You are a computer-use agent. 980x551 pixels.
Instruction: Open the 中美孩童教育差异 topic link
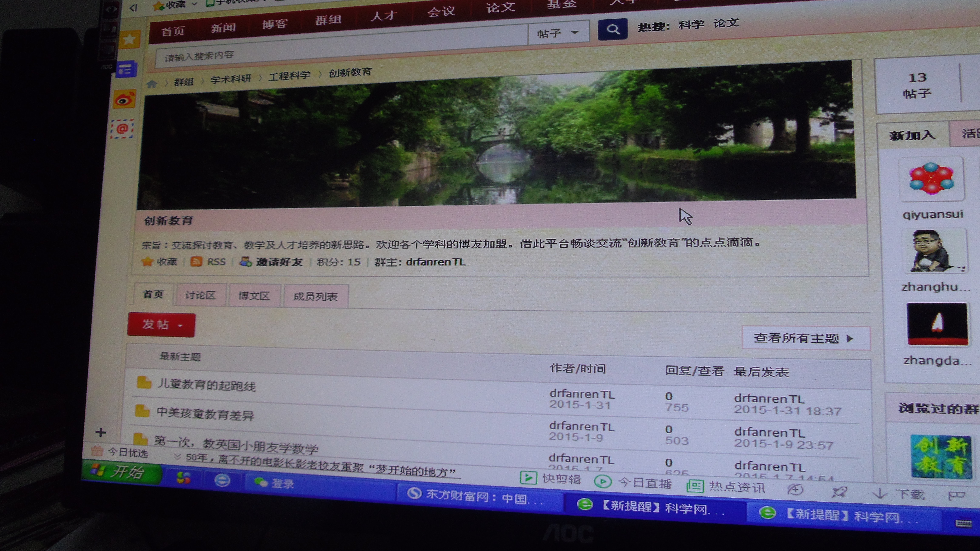tap(205, 414)
